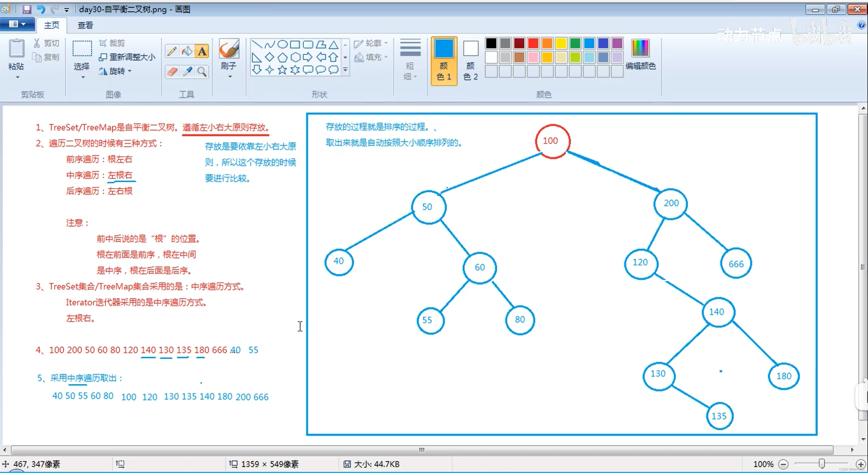Pick the Pentagon shape
The image size is (868, 473).
coord(282,57)
